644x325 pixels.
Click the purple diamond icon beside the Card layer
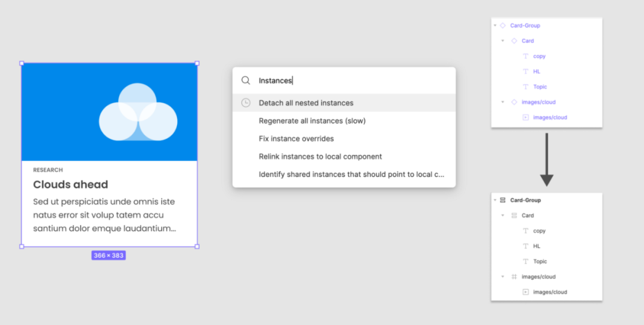point(514,41)
